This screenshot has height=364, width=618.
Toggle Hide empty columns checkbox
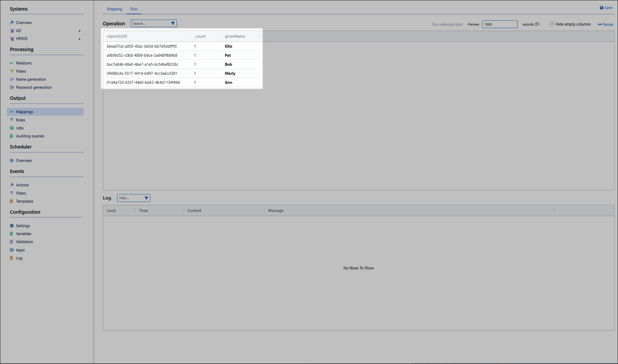click(551, 24)
